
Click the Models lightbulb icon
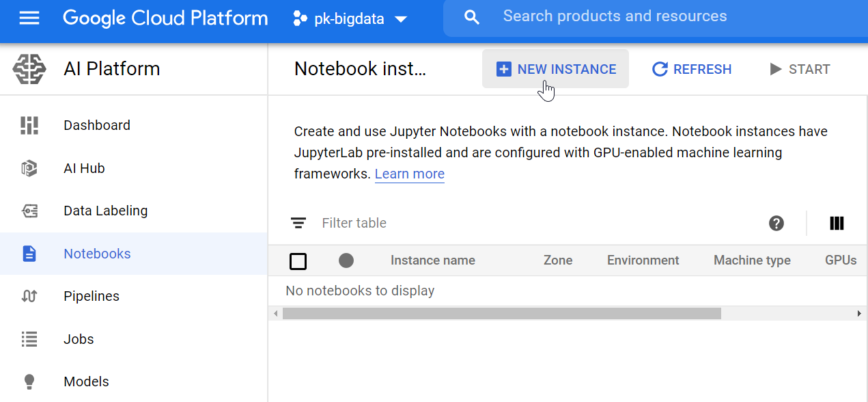29,381
